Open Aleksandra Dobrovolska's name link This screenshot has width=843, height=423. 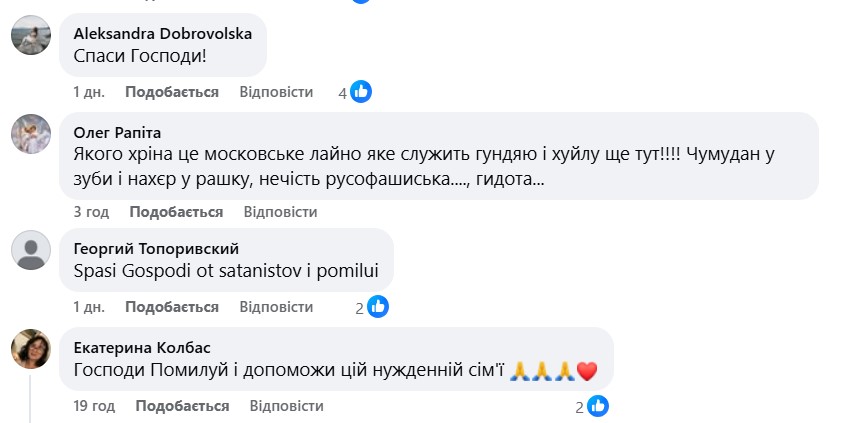pos(163,33)
